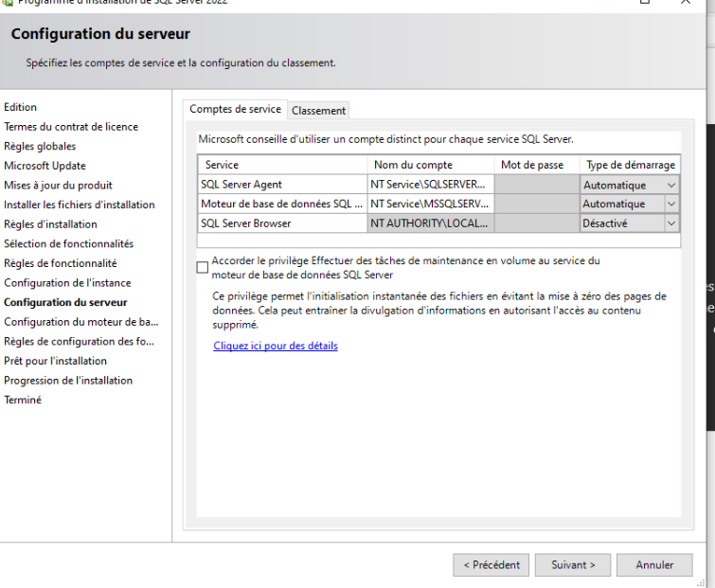
Task: Open the 'Cliquez ici pour des détails' link
Action: pos(276,346)
